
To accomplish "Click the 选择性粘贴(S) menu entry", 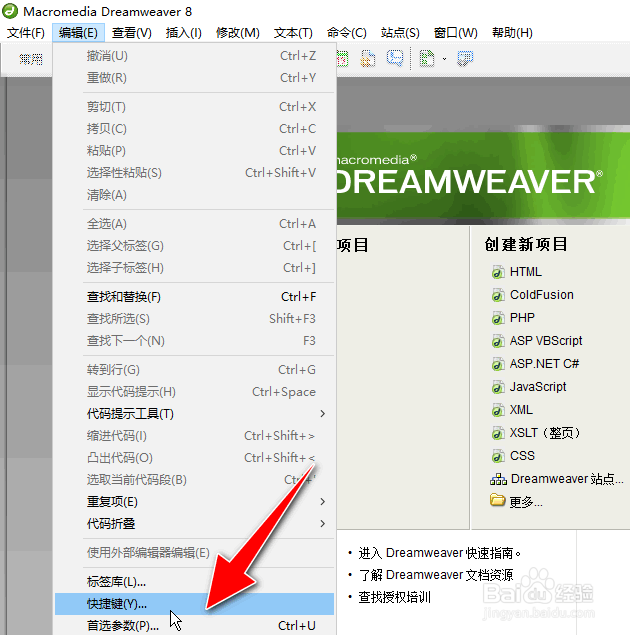I will 194,173.
